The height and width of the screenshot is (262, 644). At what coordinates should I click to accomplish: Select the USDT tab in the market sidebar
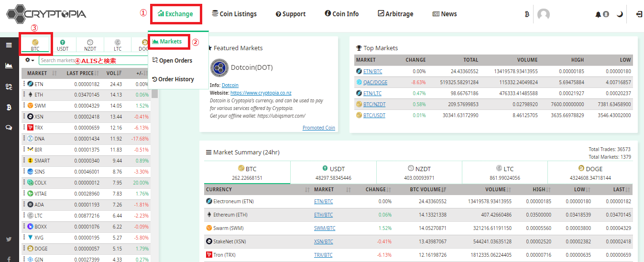[x=63, y=45]
